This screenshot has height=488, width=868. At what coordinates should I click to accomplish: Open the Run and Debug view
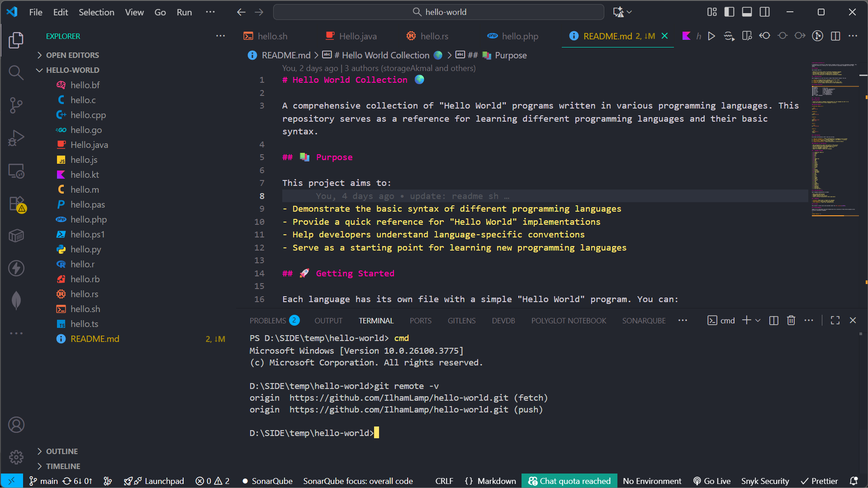coord(16,138)
